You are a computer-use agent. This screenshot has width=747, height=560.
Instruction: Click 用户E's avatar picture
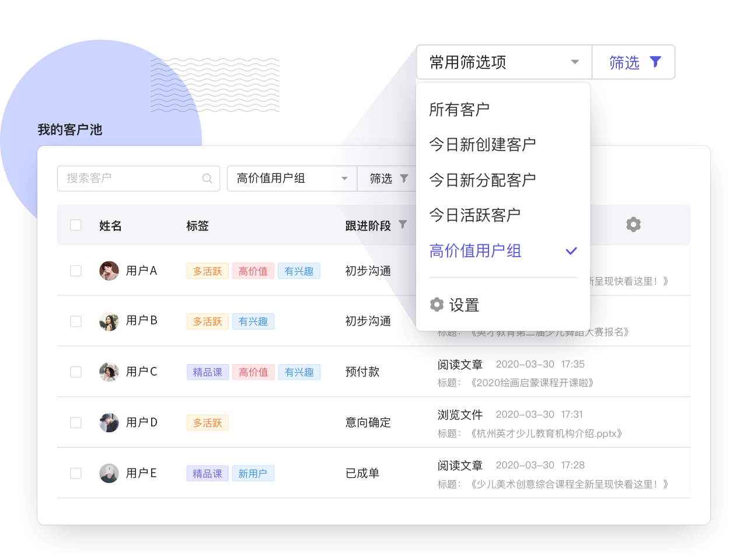(109, 473)
